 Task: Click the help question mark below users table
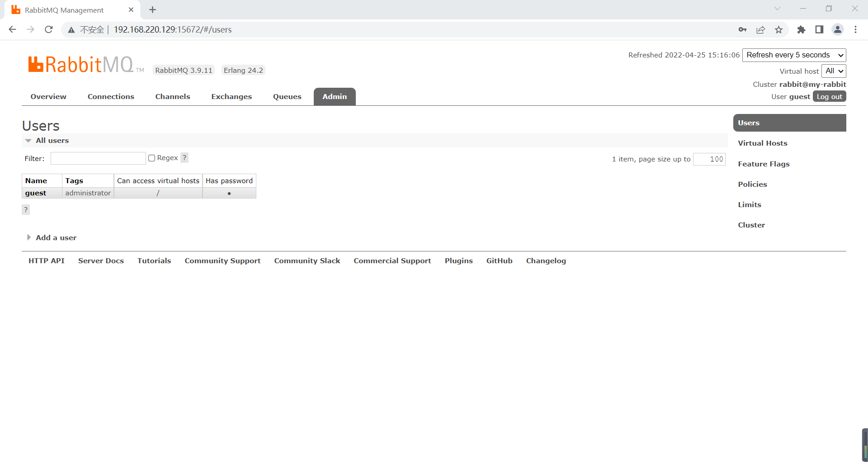[26, 210]
